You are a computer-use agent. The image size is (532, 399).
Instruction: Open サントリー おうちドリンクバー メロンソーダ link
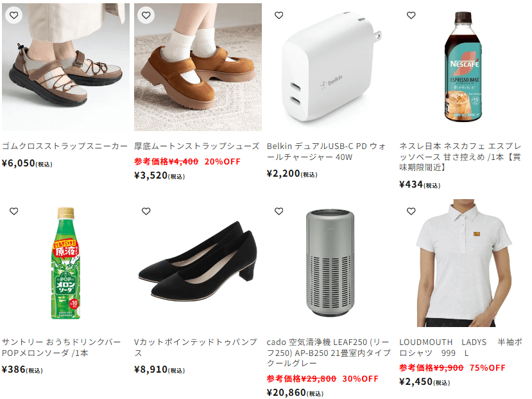[62, 348]
